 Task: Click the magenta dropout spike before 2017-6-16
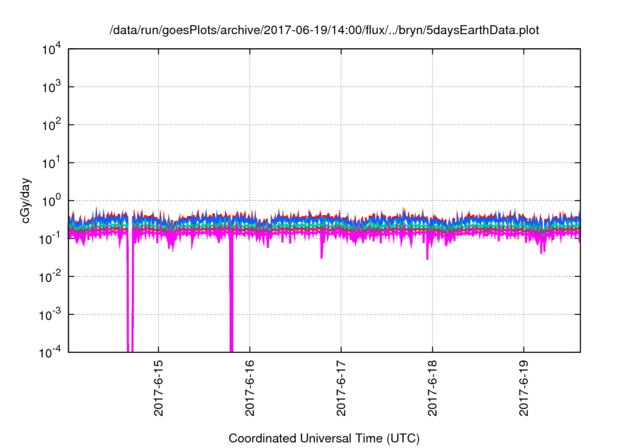(x=231, y=294)
